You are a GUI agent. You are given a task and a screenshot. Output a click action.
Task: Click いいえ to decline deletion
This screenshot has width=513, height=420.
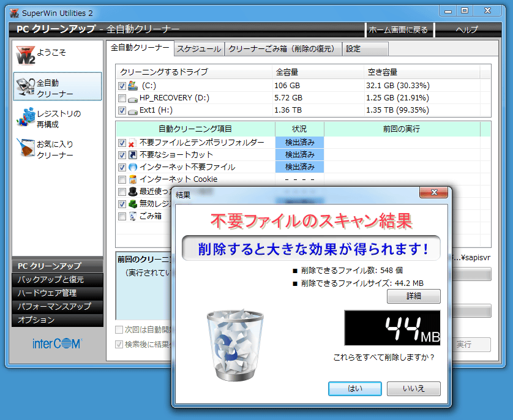[x=414, y=389]
